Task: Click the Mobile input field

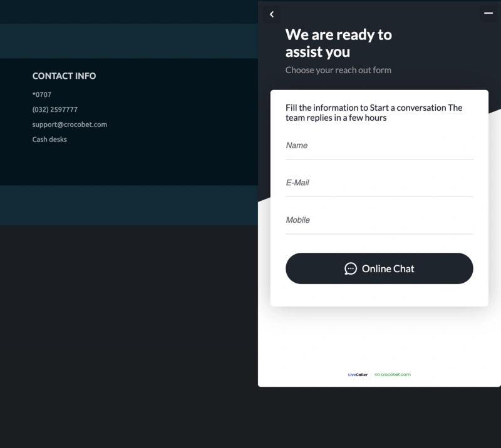Action: coord(380,220)
